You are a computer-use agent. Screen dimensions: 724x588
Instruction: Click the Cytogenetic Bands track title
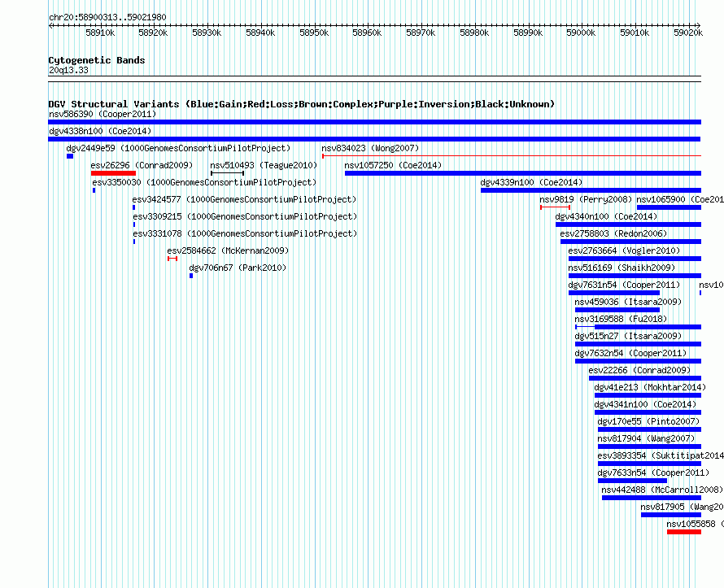tap(97, 60)
